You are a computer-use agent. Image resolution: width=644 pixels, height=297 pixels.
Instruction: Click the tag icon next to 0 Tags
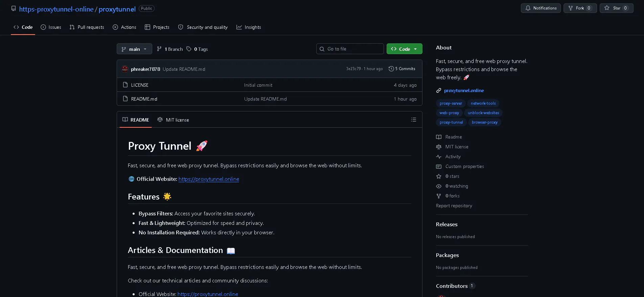[189, 49]
